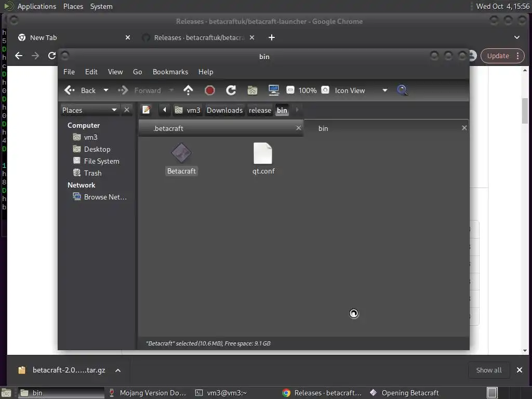
Task: Switch to Opening Betacraft taskbar window
Action: click(x=404, y=393)
